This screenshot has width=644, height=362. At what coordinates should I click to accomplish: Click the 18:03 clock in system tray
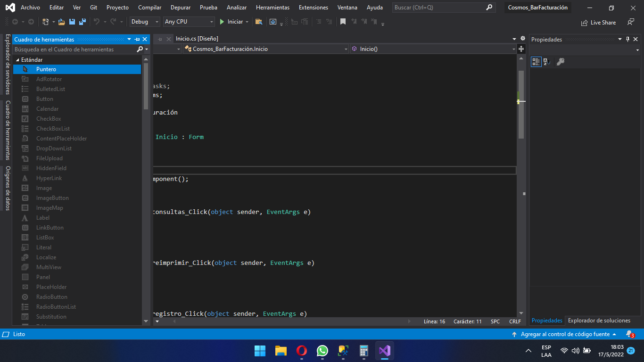pos(617,347)
